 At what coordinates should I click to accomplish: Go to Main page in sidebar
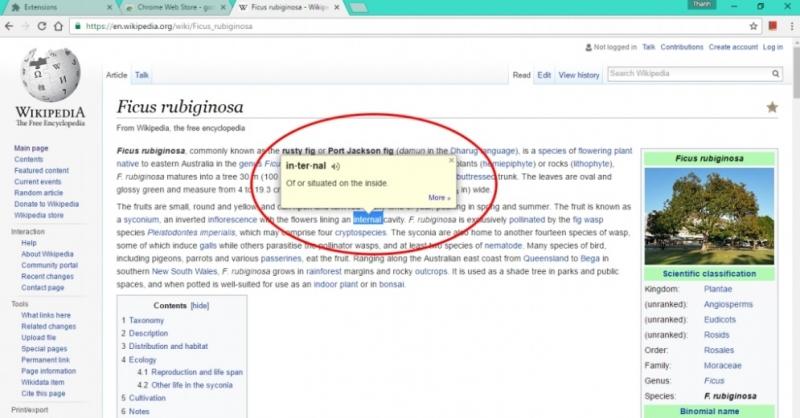[x=31, y=148]
